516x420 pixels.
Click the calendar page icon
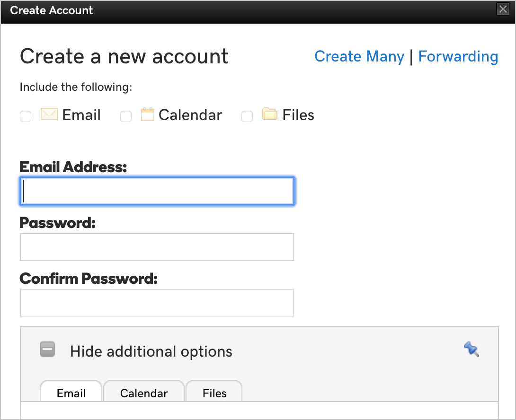point(148,114)
